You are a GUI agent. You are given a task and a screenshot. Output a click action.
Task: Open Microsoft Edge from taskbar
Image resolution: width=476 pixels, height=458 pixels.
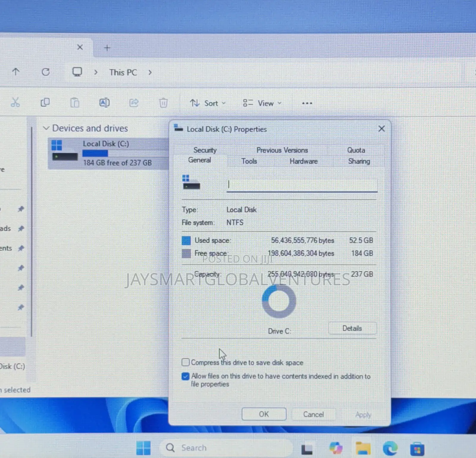pyautogui.click(x=390, y=448)
